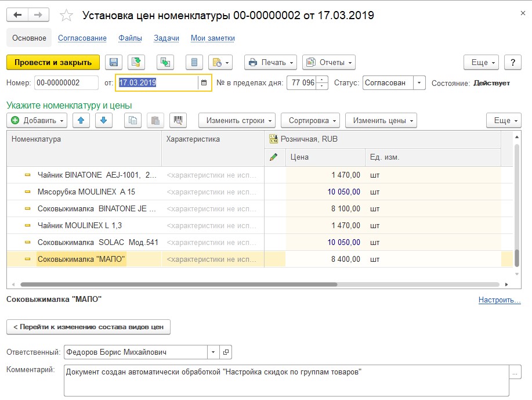Screen dimensions: 532x400
Task: Open the Мои заметки tab
Action: (x=213, y=38)
